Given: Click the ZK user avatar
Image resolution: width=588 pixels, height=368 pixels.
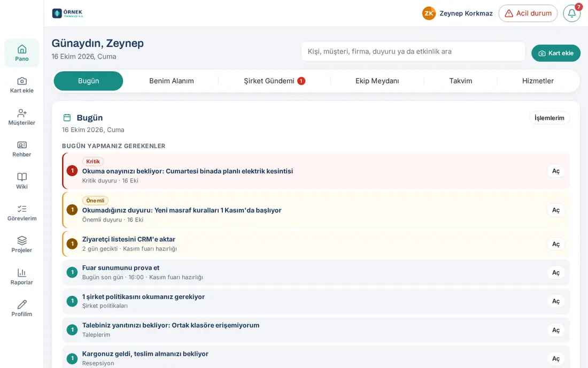Looking at the screenshot, I should tap(429, 13).
